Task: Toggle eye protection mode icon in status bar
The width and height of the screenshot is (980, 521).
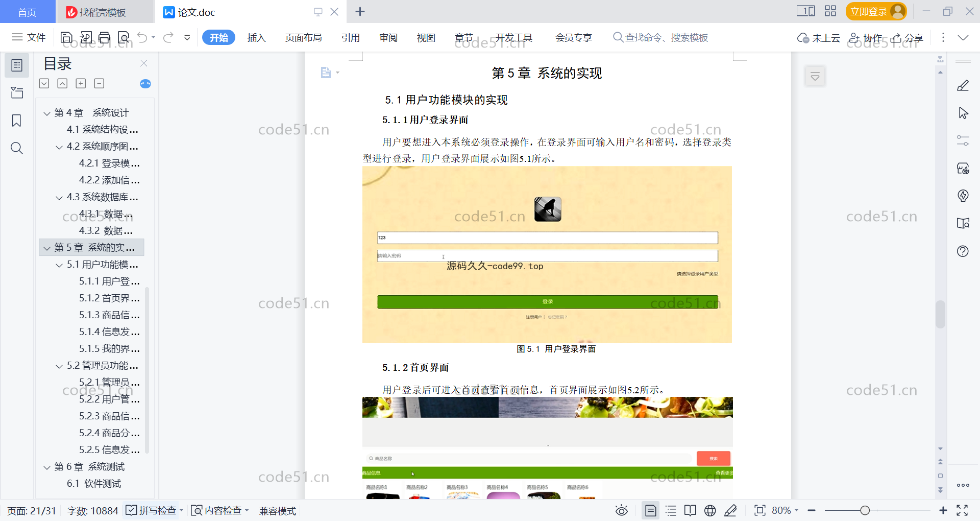Action: coord(621,510)
